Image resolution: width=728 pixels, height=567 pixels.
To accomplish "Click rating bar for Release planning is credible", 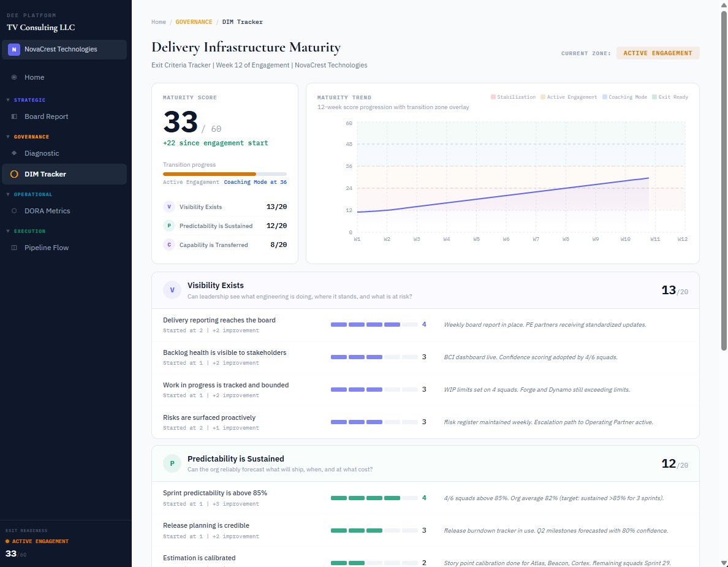I will coord(374,530).
